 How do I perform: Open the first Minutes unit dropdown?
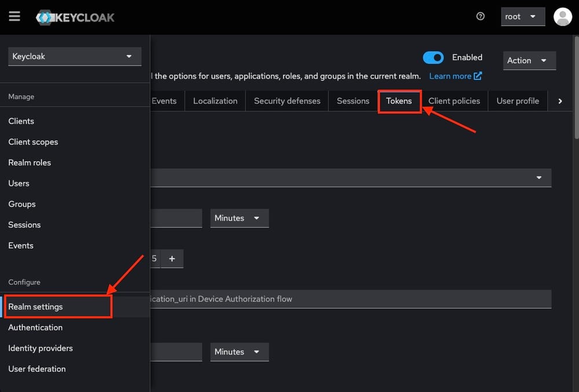[x=239, y=218]
